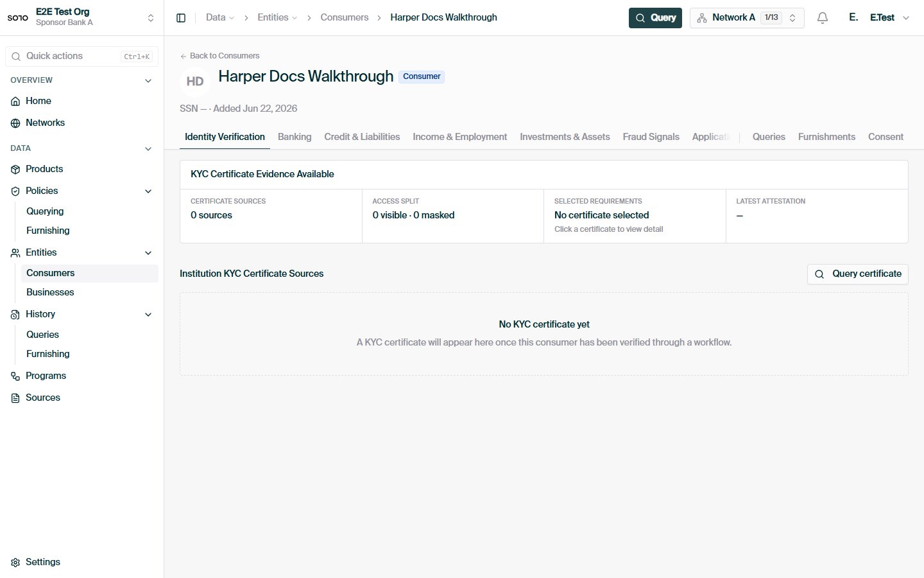
Task: Open Furnishing under Policies
Action: pyautogui.click(x=48, y=231)
